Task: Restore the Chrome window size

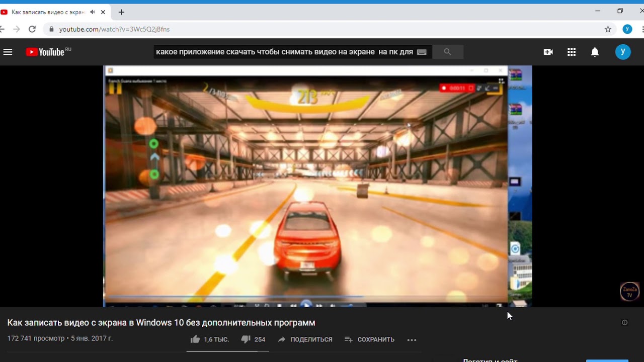Action: click(620, 11)
